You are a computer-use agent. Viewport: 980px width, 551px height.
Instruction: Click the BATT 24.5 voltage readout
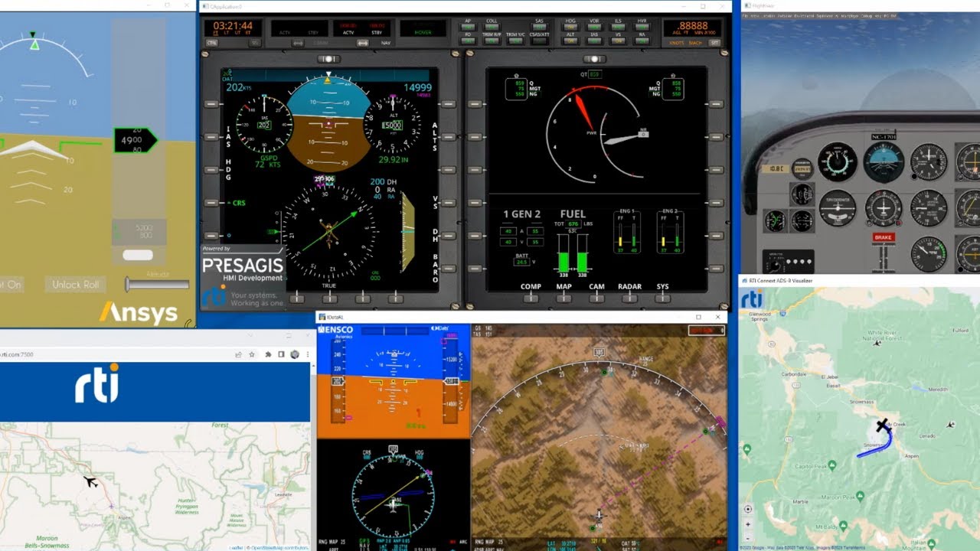[521, 262]
